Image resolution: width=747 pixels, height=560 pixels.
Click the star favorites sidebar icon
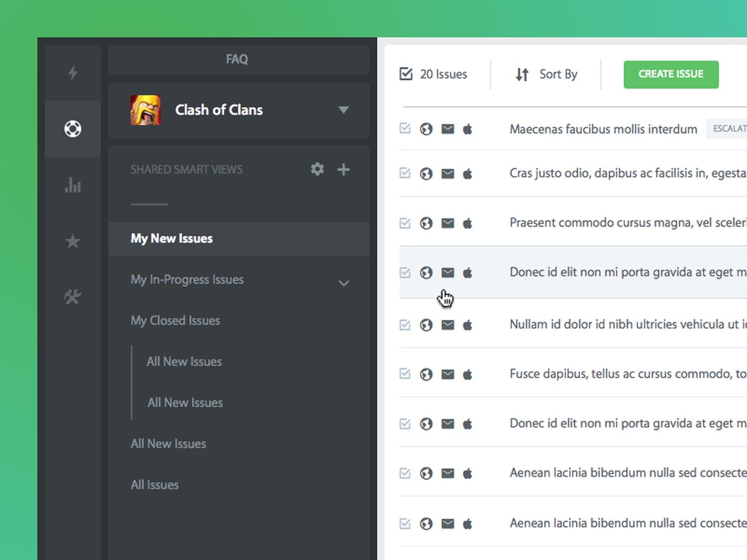click(x=73, y=241)
